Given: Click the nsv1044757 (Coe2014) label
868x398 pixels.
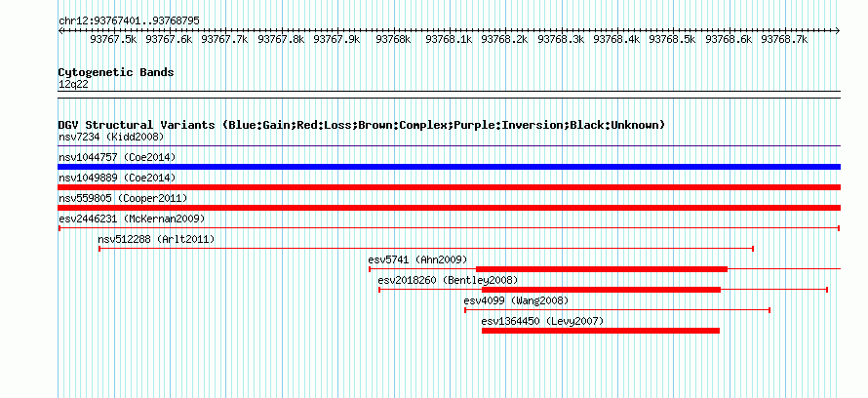Looking at the screenshot, I should (117, 157).
